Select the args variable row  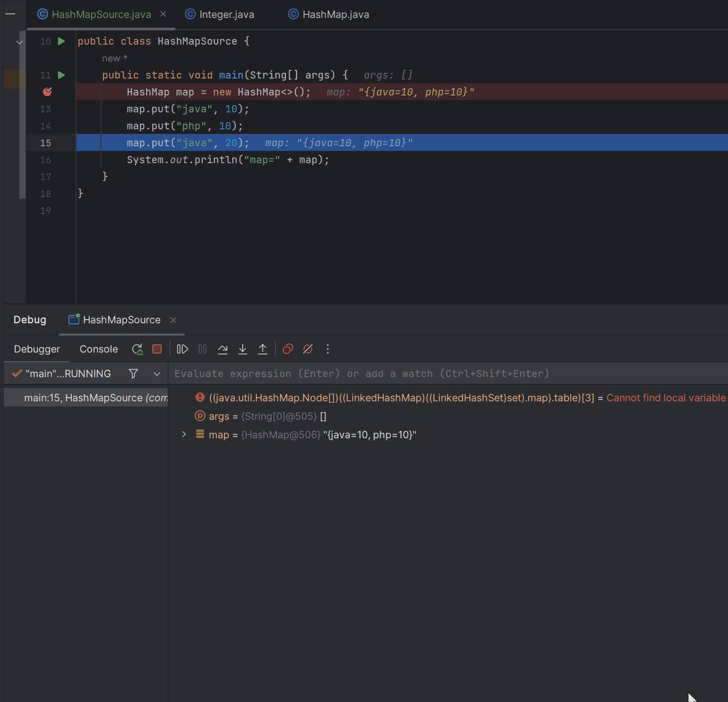click(448, 416)
